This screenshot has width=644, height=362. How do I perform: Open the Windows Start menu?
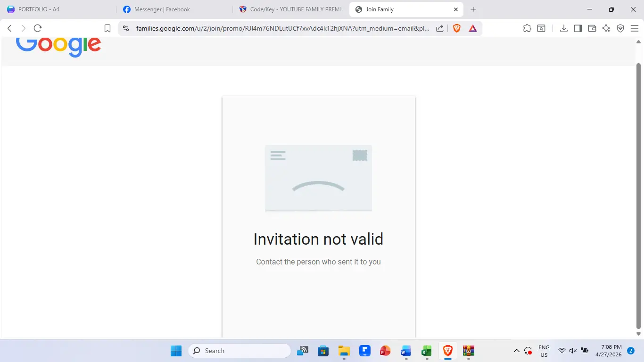(176, 351)
